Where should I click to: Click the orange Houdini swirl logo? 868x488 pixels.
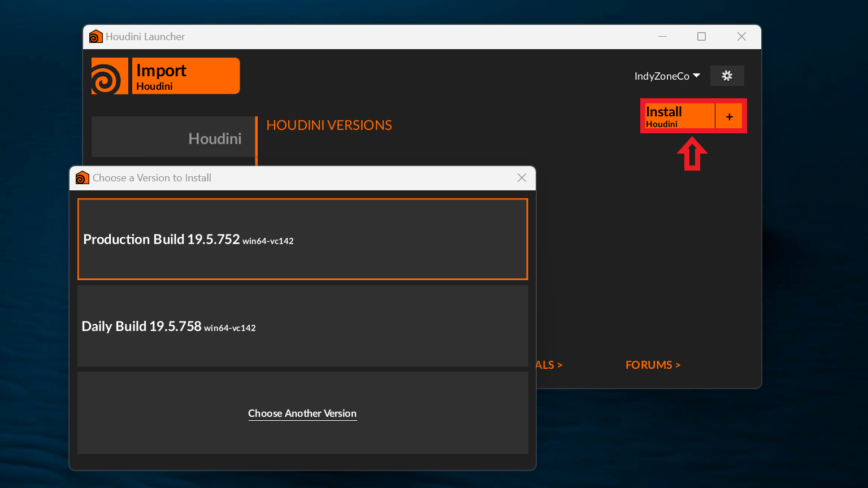point(110,76)
